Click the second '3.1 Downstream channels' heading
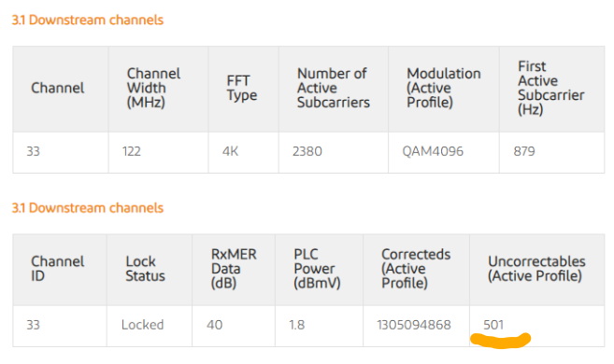This screenshot has width=614, height=364. pyautogui.click(x=87, y=207)
